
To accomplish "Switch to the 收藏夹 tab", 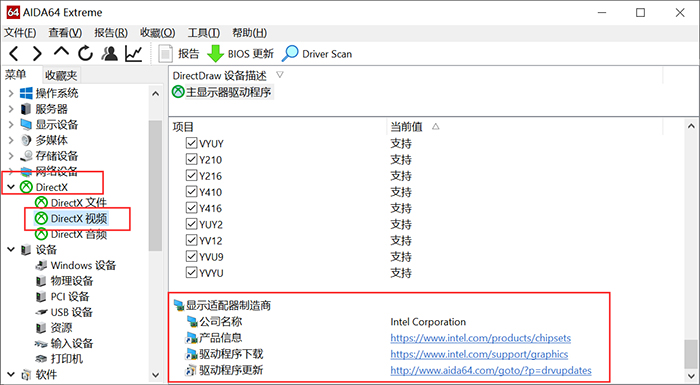I will [x=61, y=75].
